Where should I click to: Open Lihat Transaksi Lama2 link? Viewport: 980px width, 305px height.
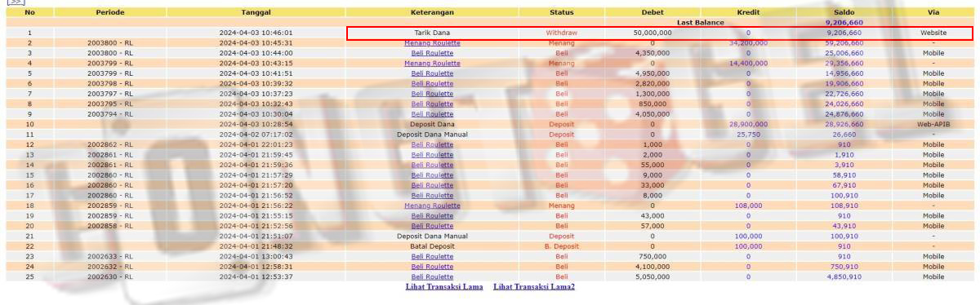pyautogui.click(x=534, y=287)
